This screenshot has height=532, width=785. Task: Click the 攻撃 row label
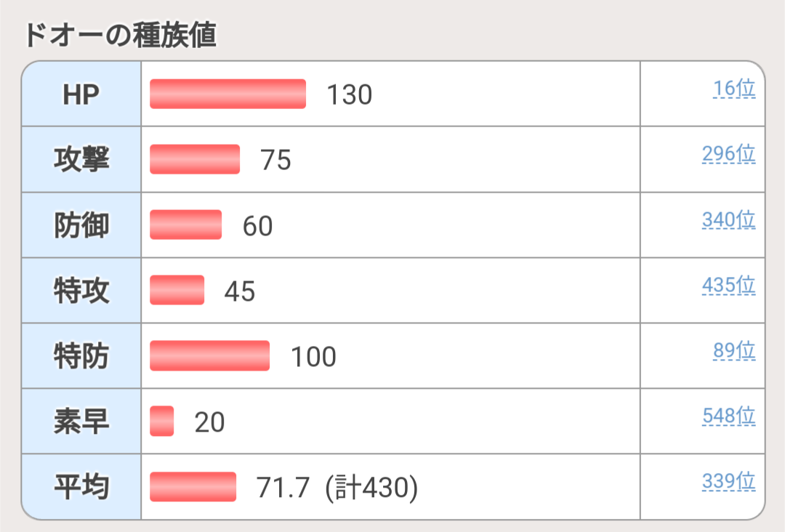pos(81,160)
